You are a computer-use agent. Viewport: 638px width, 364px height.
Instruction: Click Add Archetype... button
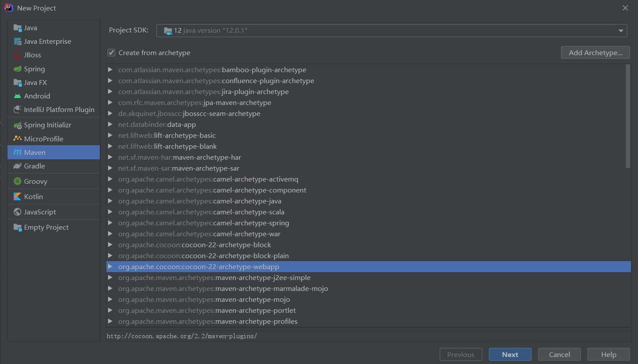tap(595, 52)
